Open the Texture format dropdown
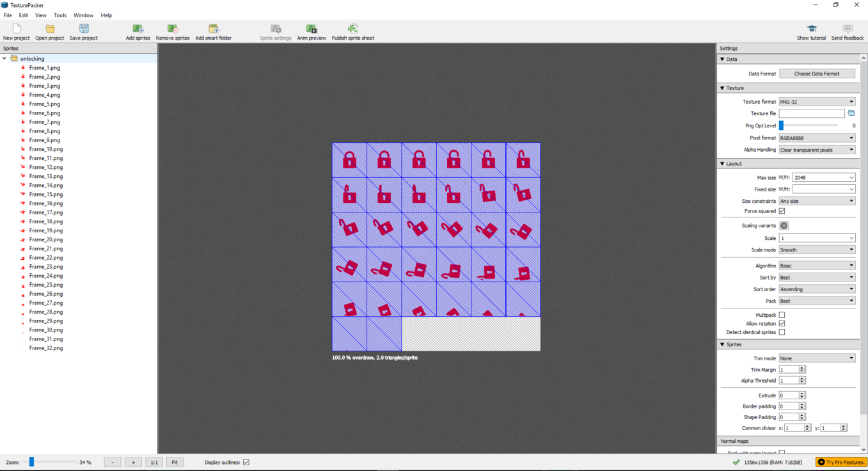The height and width of the screenshot is (471, 868). 817,102
